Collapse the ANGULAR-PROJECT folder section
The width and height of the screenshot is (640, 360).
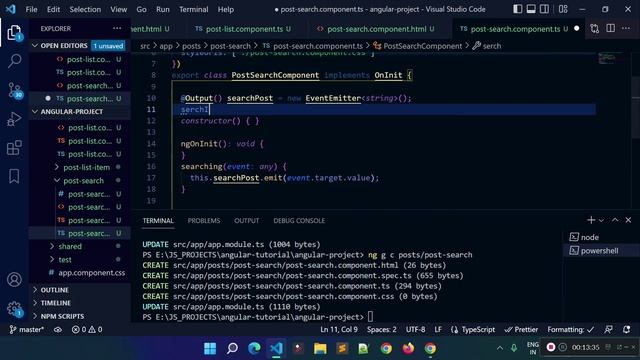[x=71, y=111]
